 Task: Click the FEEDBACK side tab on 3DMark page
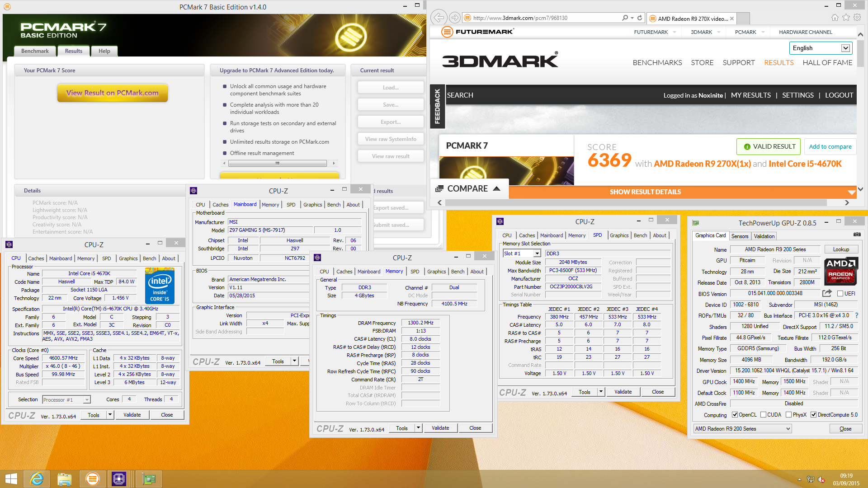click(437, 106)
